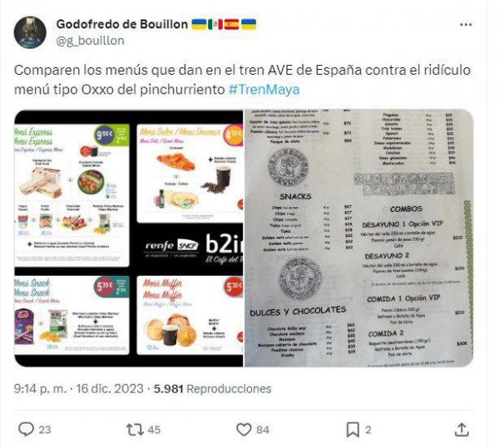Image resolution: width=499 pixels, height=448 pixels.
Task: View the 5.981 Reproducciones count
Action: [x=213, y=388]
